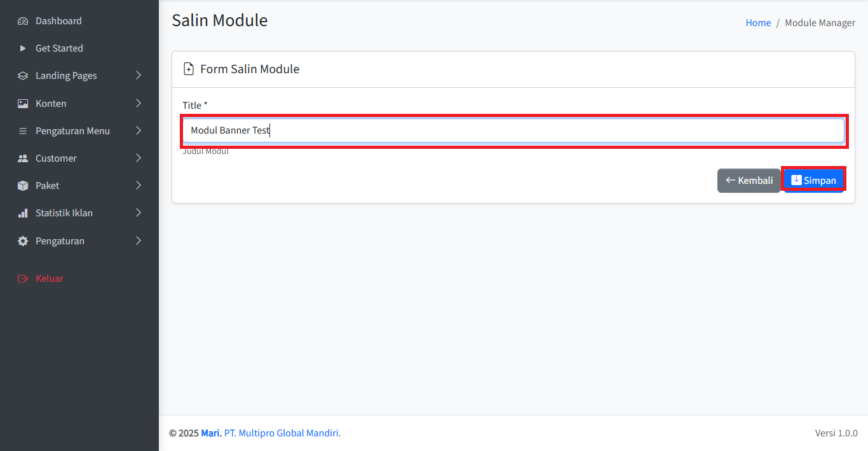Screen dimensions: 868x451
Task: Click the Statistik Iklan bar chart icon
Action: click(x=23, y=213)
